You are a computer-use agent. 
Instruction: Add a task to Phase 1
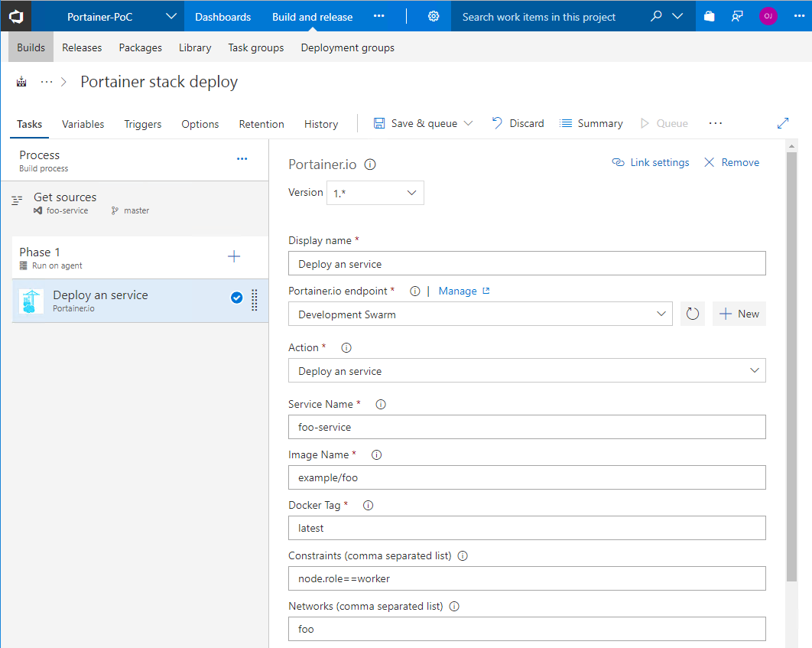[234, 256]
